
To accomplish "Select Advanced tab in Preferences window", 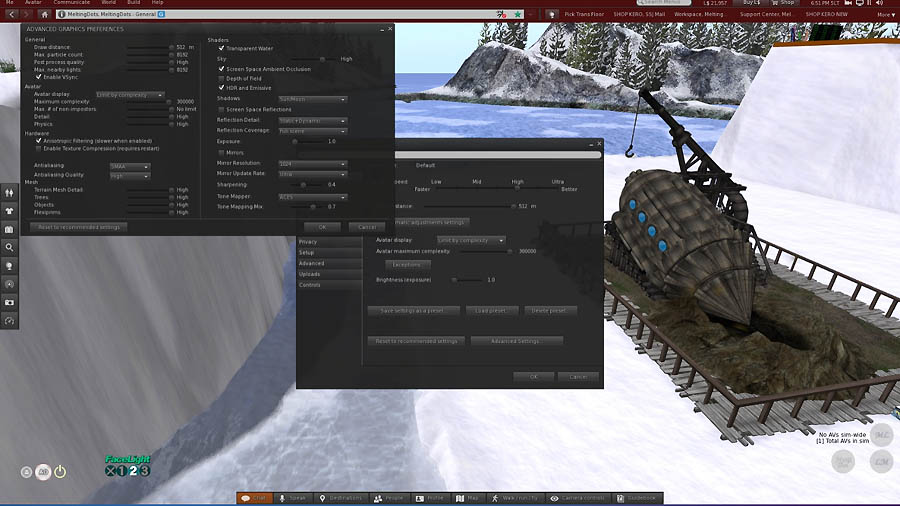I will pos(329,263).
